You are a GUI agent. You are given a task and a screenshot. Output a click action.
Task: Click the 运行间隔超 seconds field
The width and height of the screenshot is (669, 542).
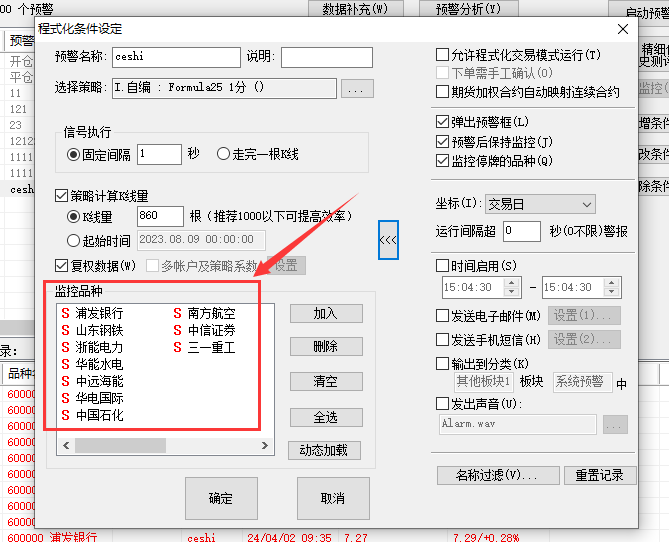point(522,232)
